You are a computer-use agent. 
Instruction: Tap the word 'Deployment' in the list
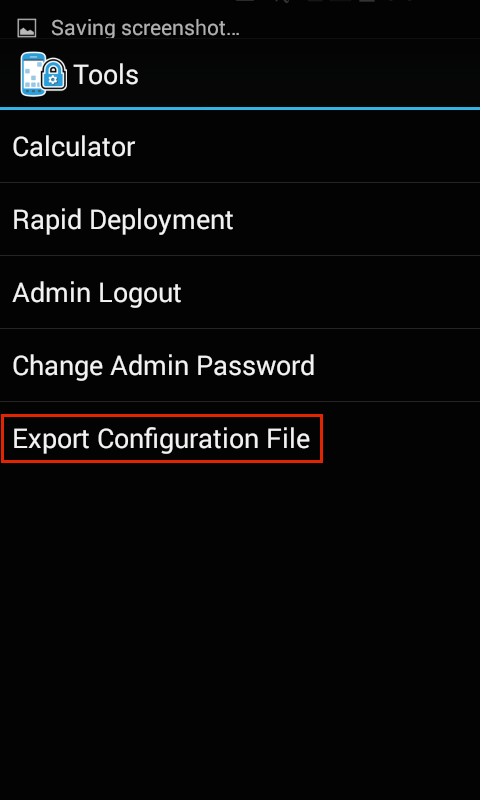[161, 220]
